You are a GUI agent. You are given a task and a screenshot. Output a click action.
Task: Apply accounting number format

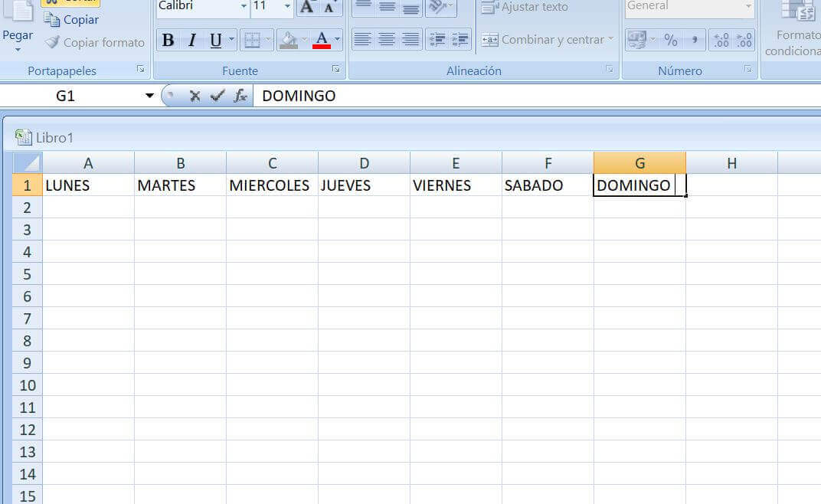click(x=636, y=40)
